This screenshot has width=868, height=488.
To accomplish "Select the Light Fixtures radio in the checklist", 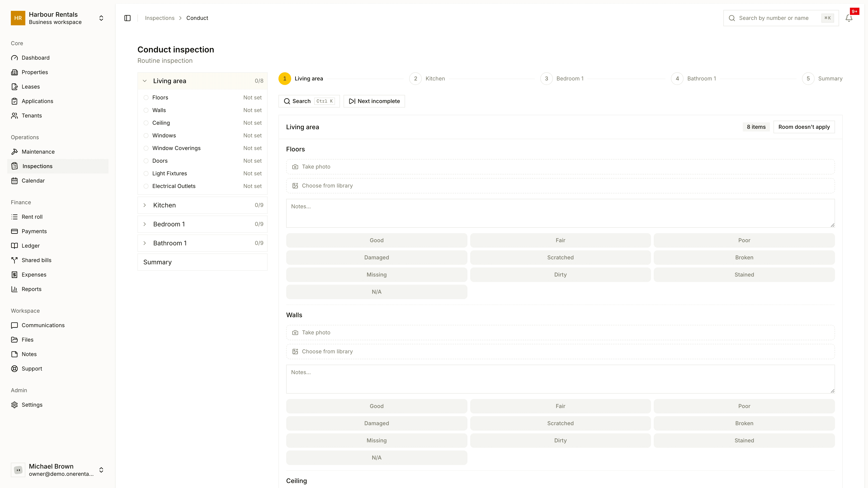I will tap(146, 174).
